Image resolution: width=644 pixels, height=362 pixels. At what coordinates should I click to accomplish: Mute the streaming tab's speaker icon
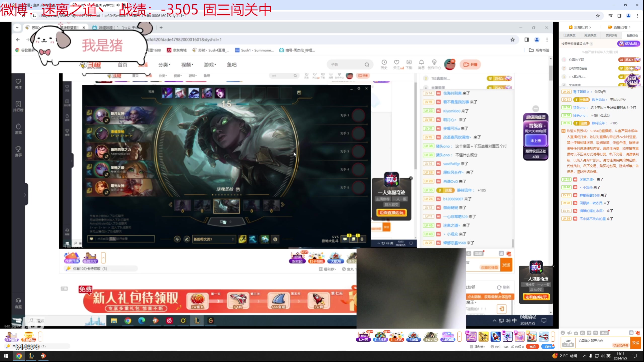click(x=118, y=5)
